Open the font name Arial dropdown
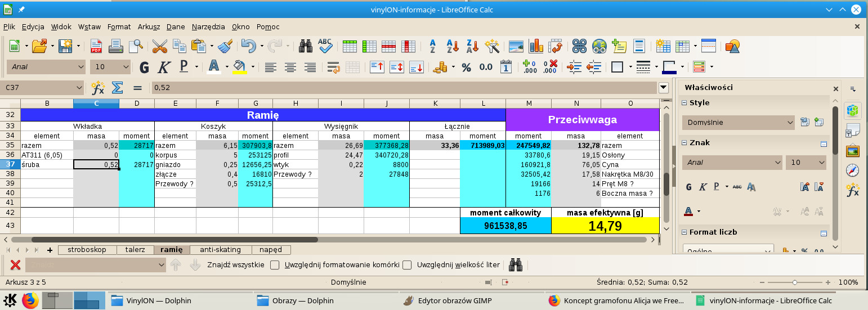 (80, 67)
